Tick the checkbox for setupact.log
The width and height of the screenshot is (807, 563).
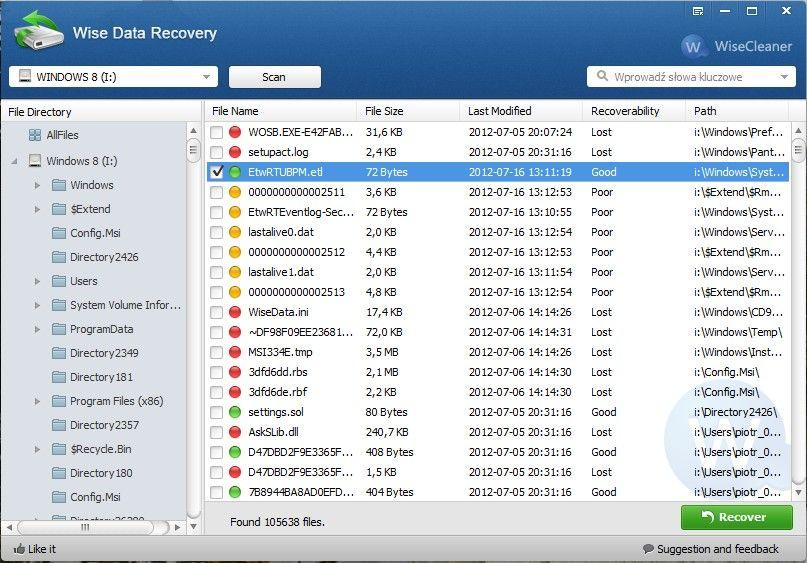click(217, 152)
